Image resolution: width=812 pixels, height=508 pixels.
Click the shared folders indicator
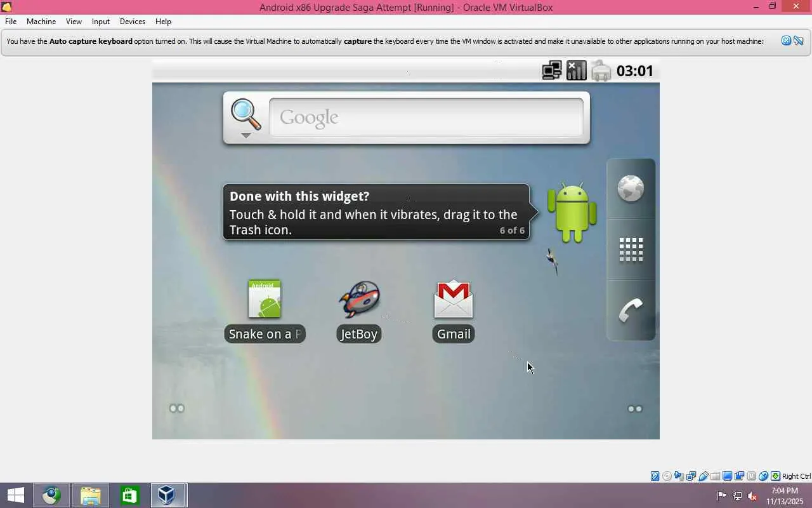715,476
